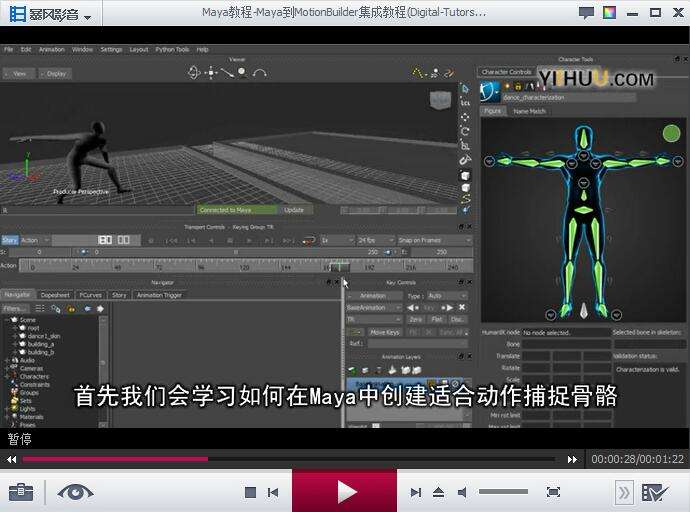Screen dimensions: 690x512
Task: Open the Animation menu
Action: (x=51, y=49)
